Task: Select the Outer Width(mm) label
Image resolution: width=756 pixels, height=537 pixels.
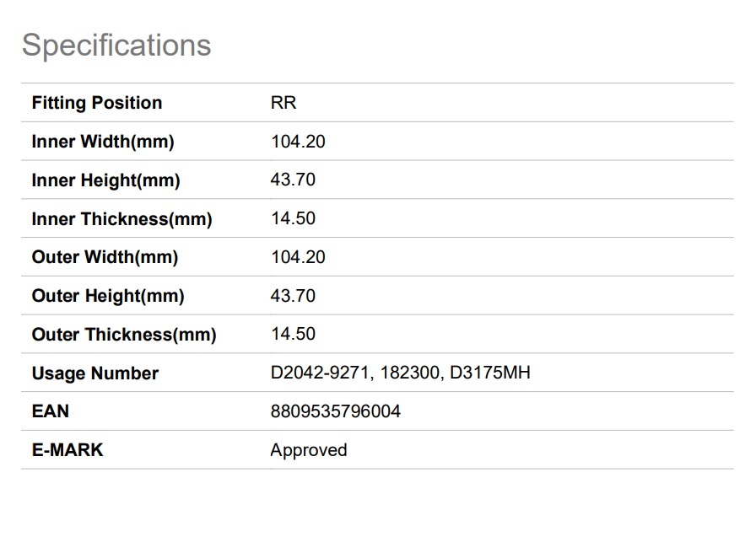Action: [x=105, y=257]
